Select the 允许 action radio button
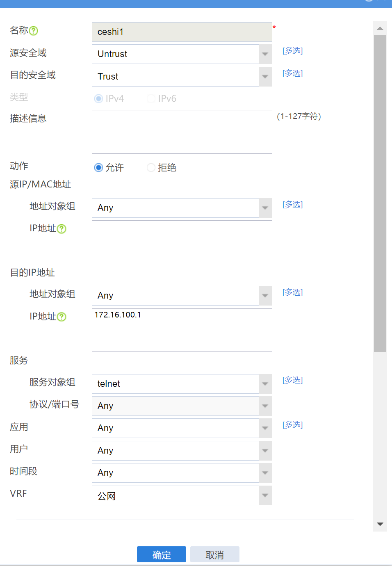 [x=98, y=168]
